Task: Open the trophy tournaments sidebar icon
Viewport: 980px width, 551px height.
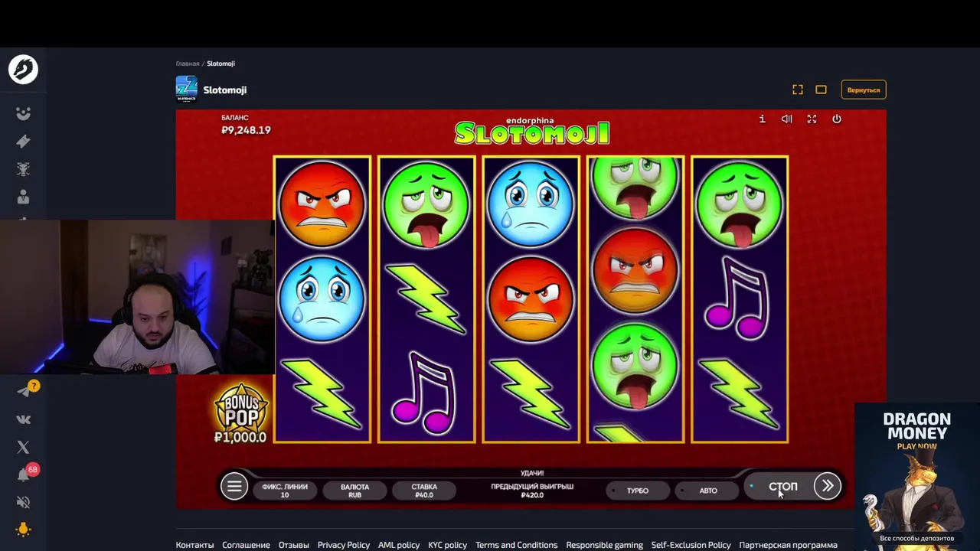Action: coord(23,169)
